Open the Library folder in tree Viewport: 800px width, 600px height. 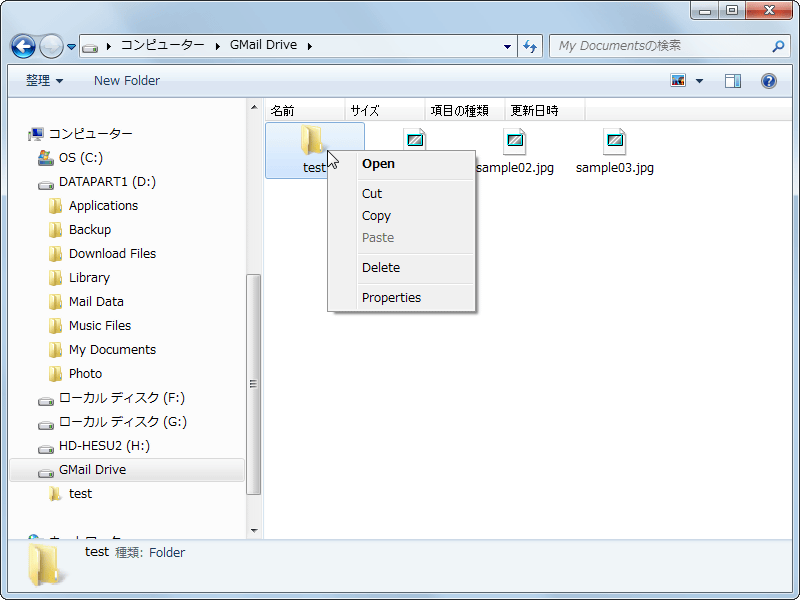point(89,278)
